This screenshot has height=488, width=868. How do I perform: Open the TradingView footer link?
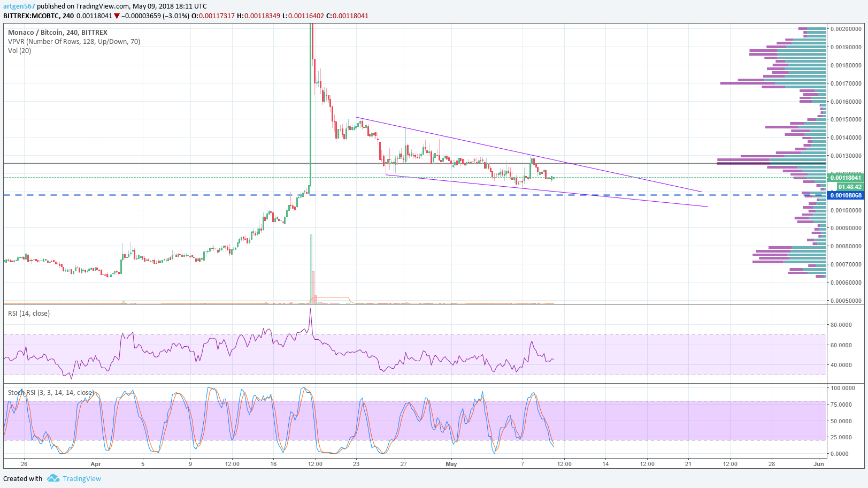tap(82, 479)
